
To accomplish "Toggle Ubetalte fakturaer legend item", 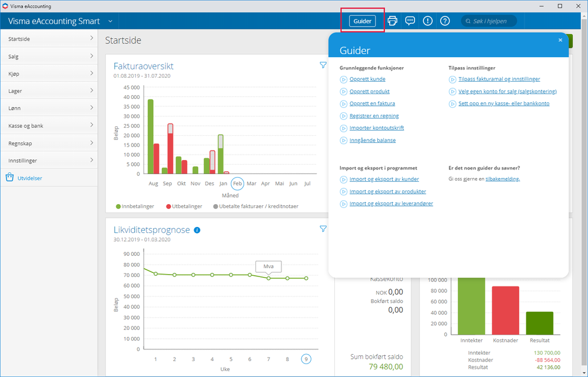I will click(258, 206).
